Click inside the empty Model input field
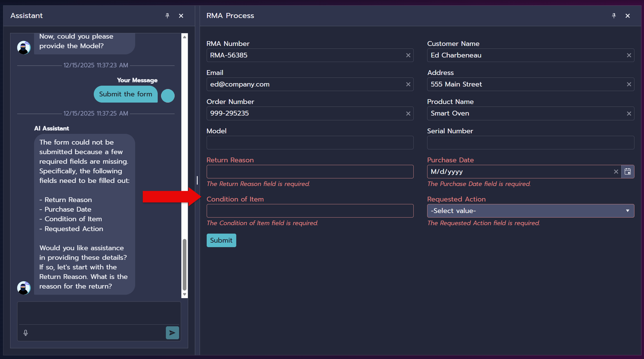Screen dimensions: 644x359 coord(310,143)
